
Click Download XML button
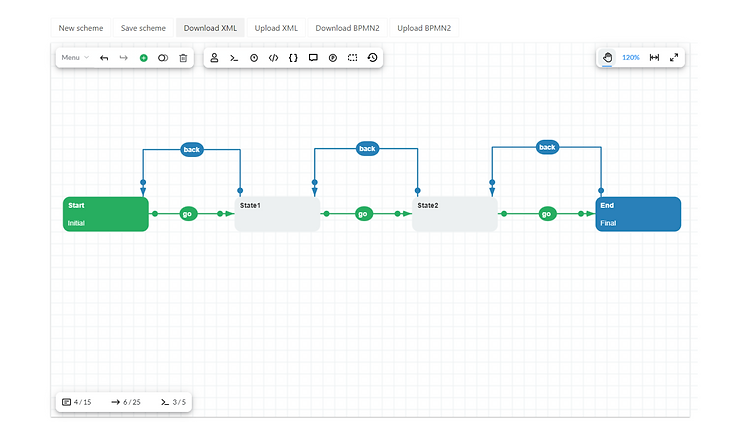210,28
